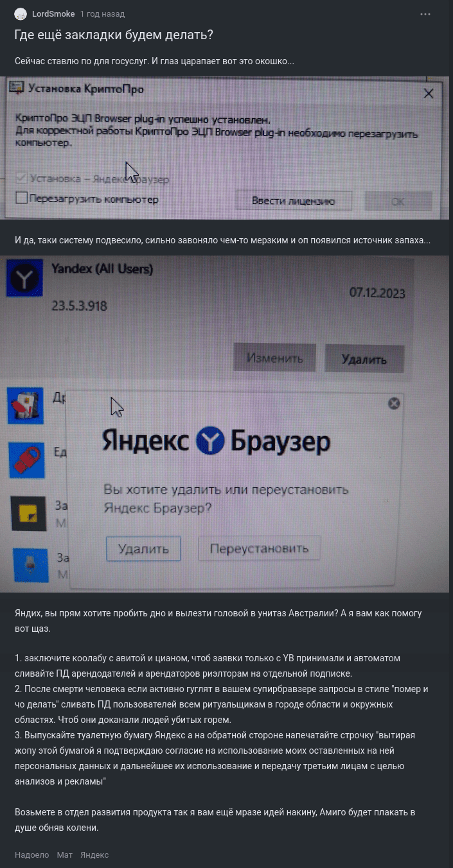Open post title 'Где ещё закладки будем делать?'
The width and height of the screenshot is (453, 868).
coord(114,35)
